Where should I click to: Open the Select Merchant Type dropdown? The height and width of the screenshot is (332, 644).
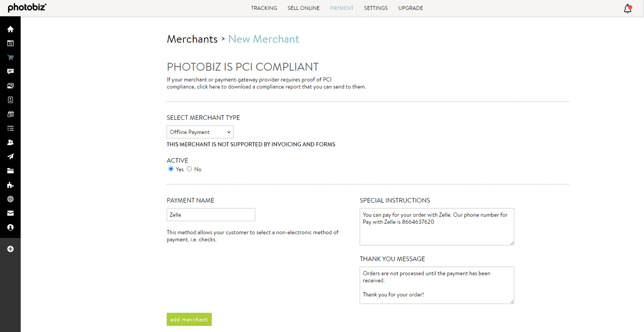pyautogui.click(x=200, y=132)
